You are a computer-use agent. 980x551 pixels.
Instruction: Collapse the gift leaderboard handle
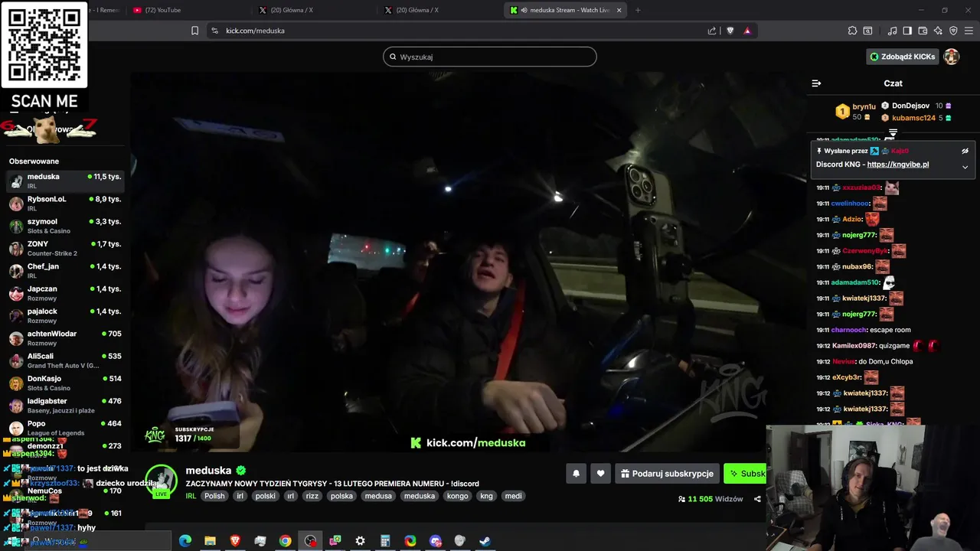coord(893,133)
